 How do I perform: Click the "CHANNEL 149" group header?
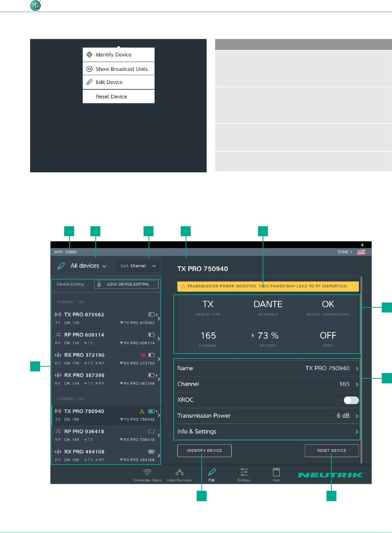[70, 302]
